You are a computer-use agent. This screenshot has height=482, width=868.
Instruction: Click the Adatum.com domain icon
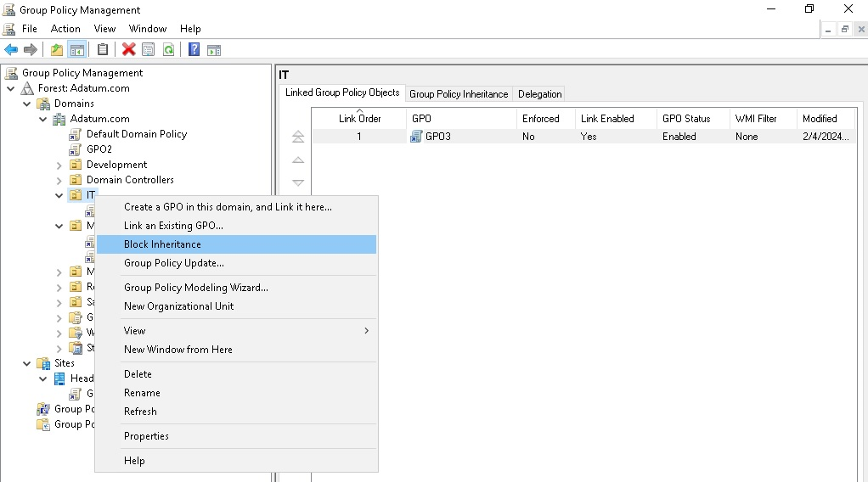click(59, 119)
